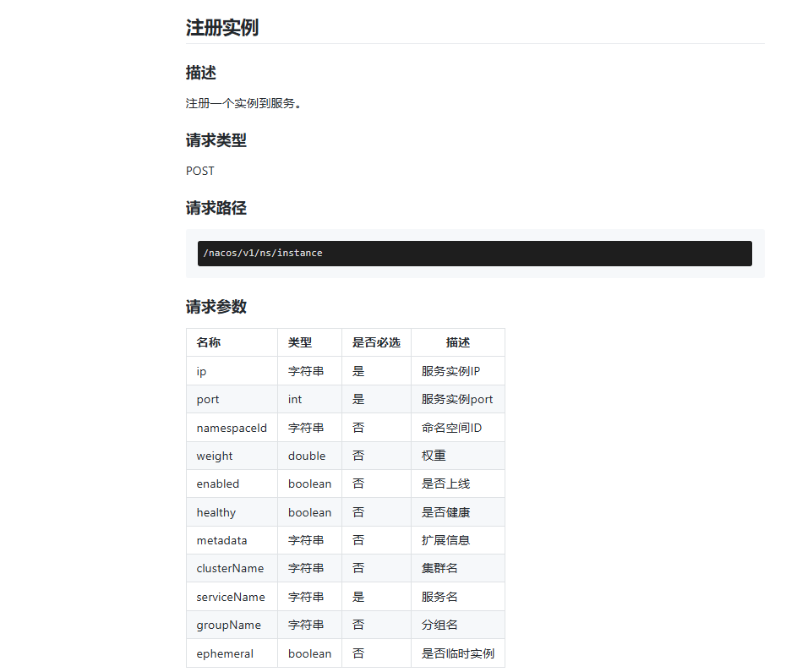Viewport: 786px width, 672px height.
Task: Click the 是否临时实例 description cell
Action: click(x=458, y=653)
